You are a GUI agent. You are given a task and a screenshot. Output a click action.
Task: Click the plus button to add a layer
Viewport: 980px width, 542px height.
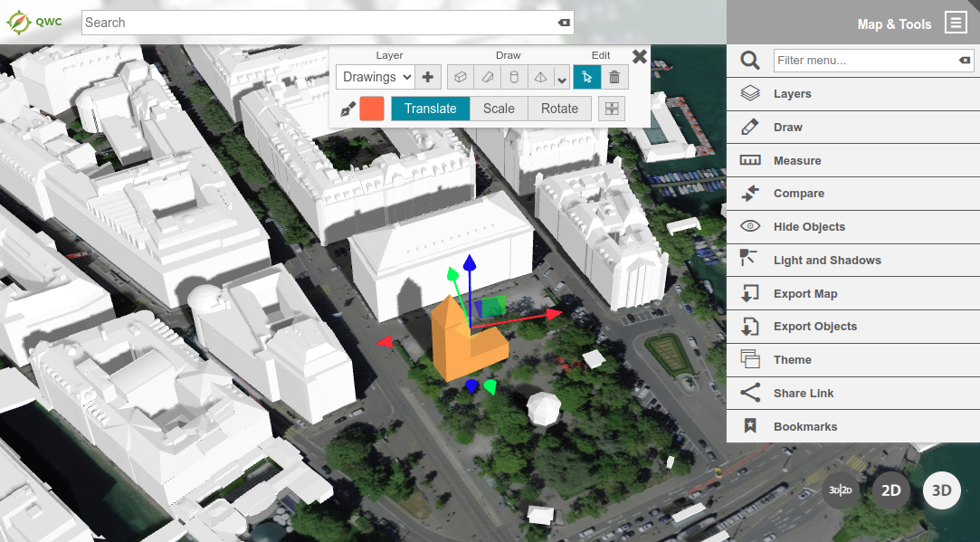tap(426, 77)
